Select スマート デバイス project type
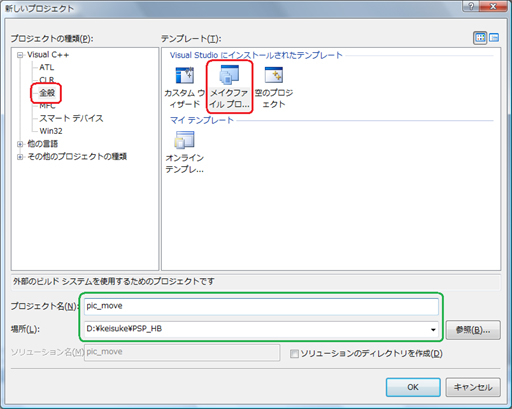 pos(71,118)
